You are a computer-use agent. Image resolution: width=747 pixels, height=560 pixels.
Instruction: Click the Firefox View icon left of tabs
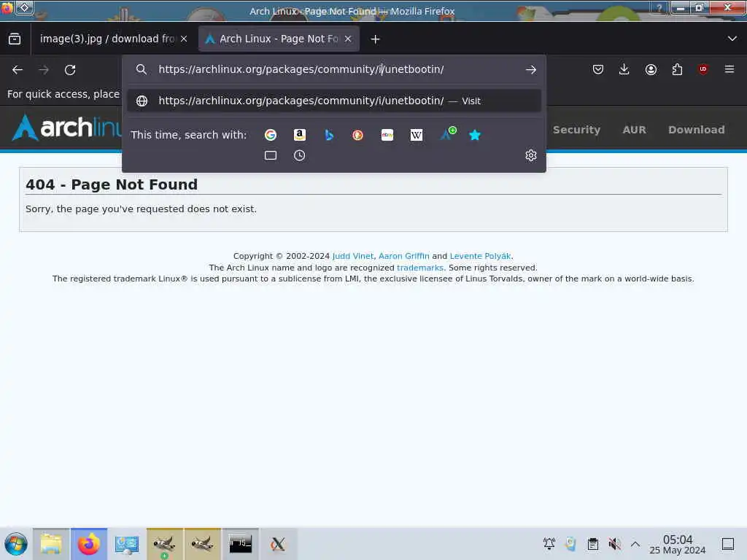pyautogui.click(x=15, y=39)
